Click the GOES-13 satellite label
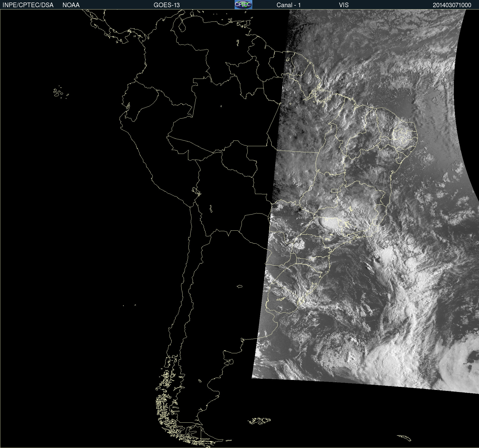This screenshot has width=479, height=448. [167, 5]
